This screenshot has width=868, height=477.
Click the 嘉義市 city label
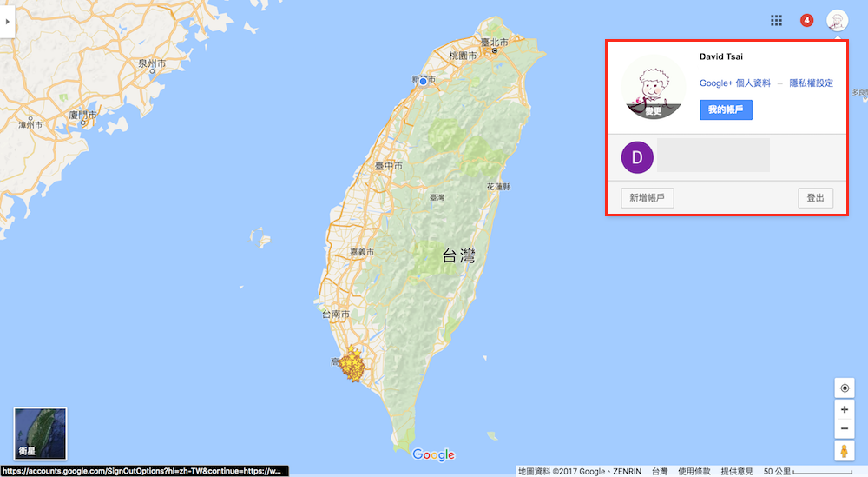pyautogui.click(x=362, y=252)
